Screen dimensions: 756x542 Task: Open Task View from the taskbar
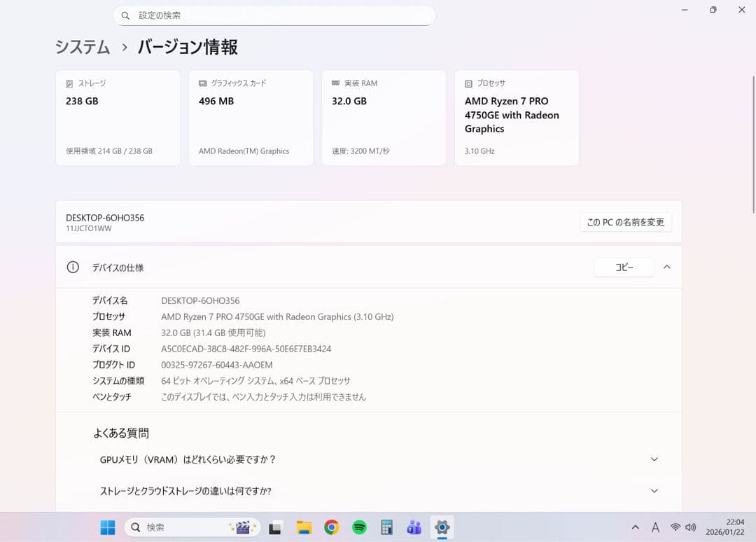pos(275,527)
